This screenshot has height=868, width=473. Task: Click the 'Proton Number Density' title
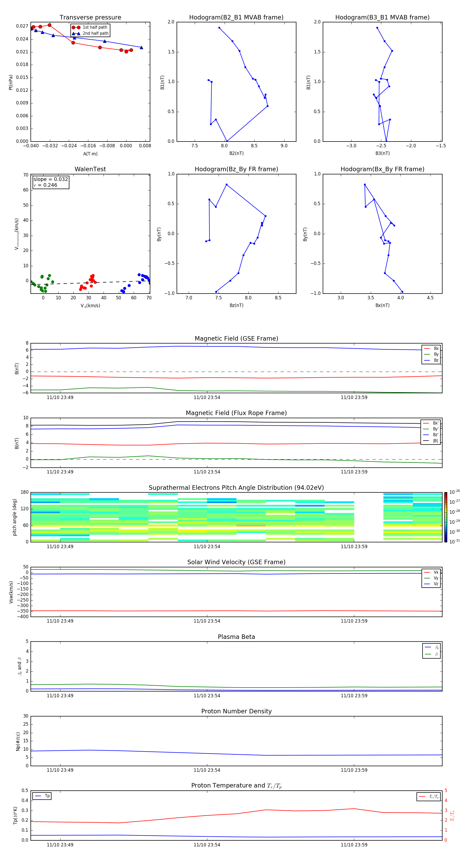236,711
